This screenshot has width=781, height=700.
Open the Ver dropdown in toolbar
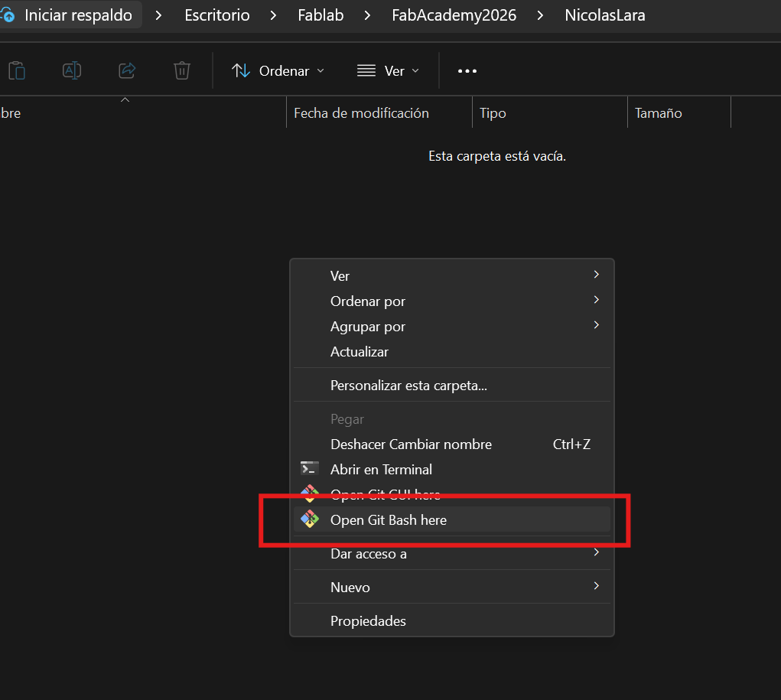tap(389, 71)
